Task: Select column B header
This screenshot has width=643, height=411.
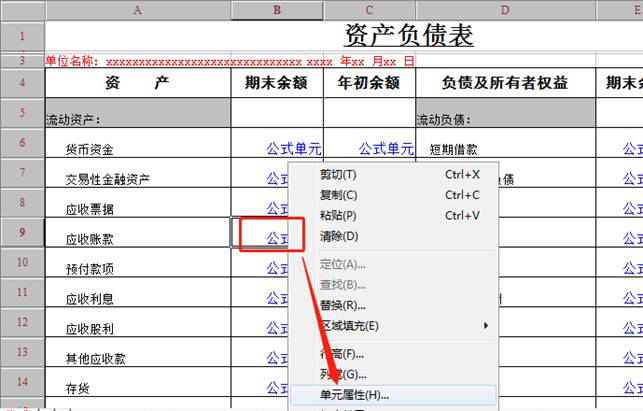Action: pyautogui.click(x=277, y=10)
